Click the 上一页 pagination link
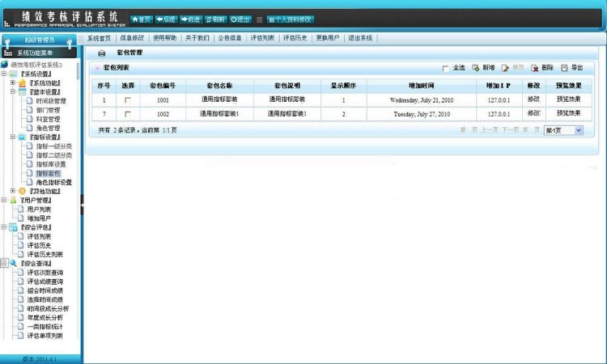 click(x=490, y=130)
